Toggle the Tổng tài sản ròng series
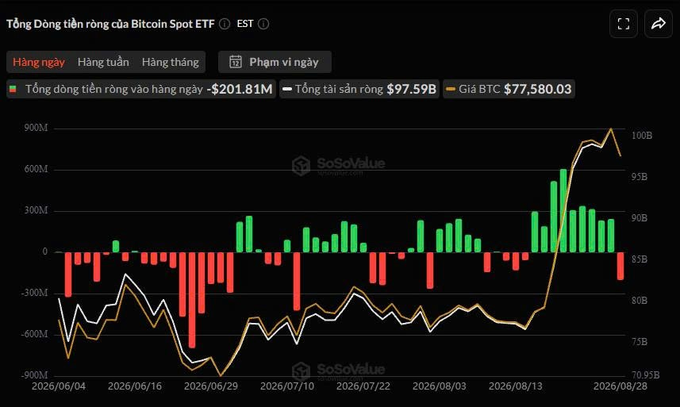 click(x=360, y=89)
